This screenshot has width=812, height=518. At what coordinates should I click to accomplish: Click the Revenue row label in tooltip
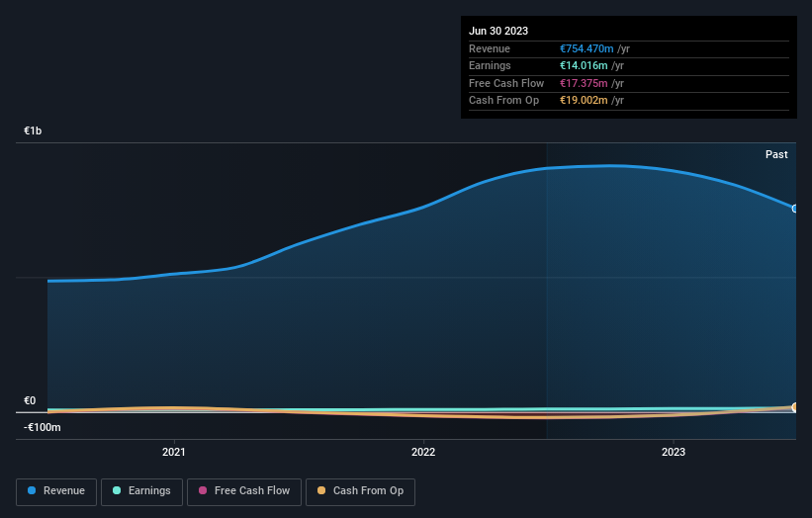[490, 48]
